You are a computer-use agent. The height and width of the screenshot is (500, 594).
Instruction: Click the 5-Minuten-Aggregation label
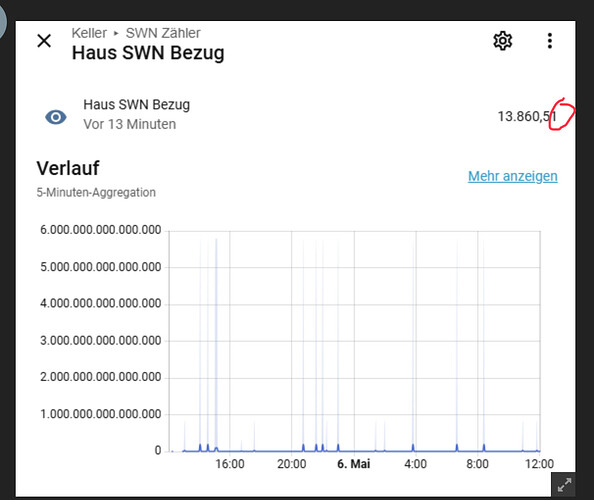tap(96, 192)
